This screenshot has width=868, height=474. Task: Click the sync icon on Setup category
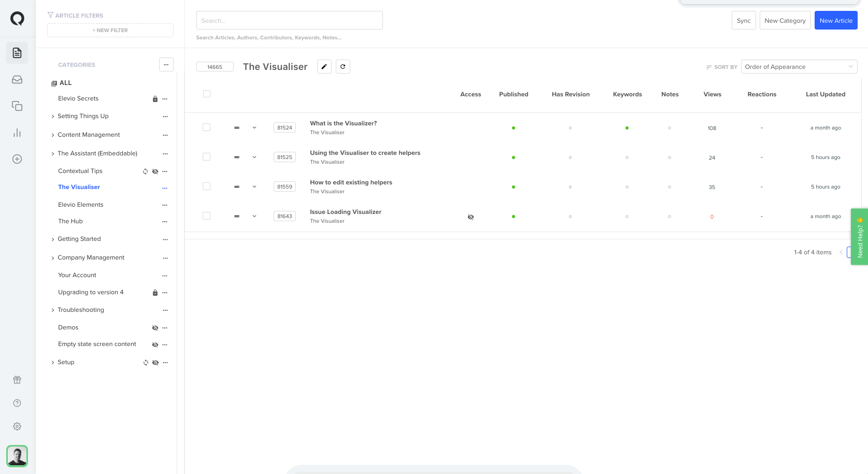pos(146,363)
